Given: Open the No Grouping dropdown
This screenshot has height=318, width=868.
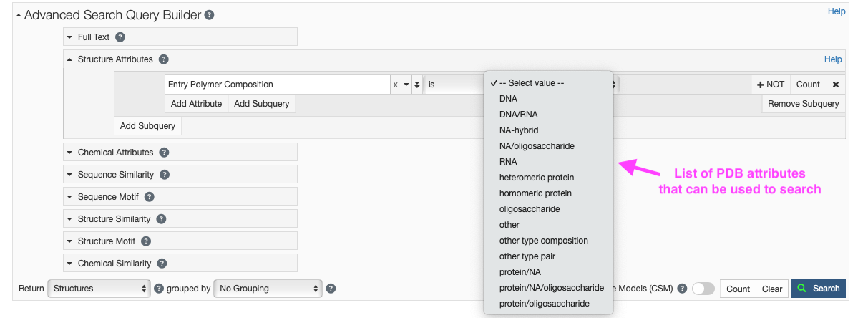Looking at the screenshot, I should [x=268, y=289].
